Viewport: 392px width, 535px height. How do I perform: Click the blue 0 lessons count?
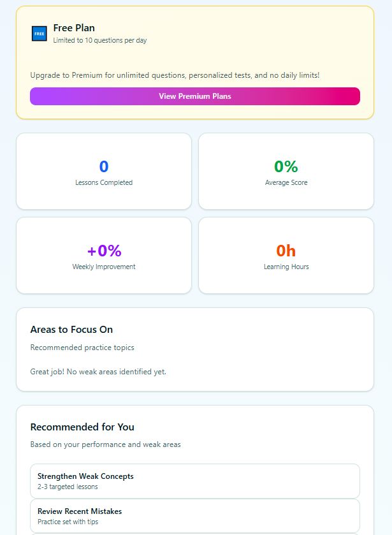click(x=104, y=166)
